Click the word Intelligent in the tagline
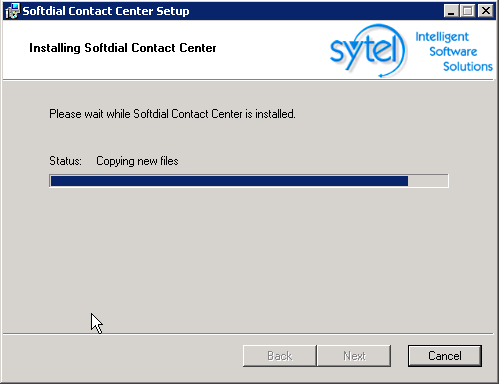Screen dimensions: 499x385 tap(442, 37)
